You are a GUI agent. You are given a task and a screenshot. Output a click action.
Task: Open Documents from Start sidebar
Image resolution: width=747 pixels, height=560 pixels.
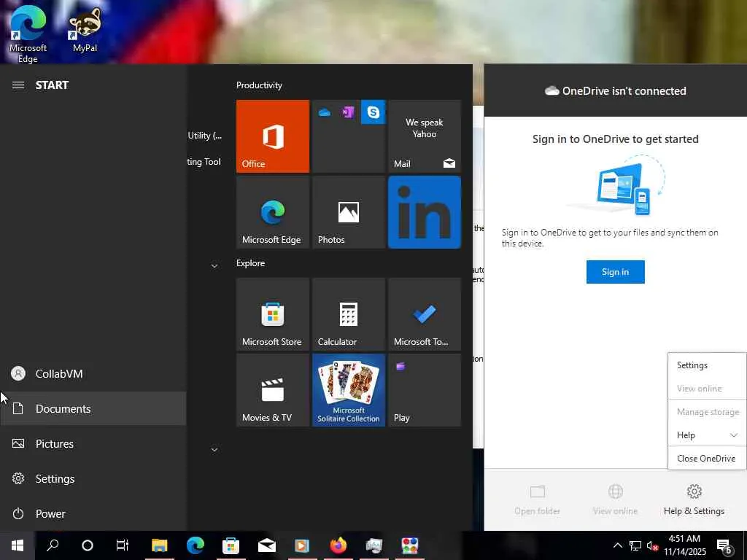[x=93, y=408]
